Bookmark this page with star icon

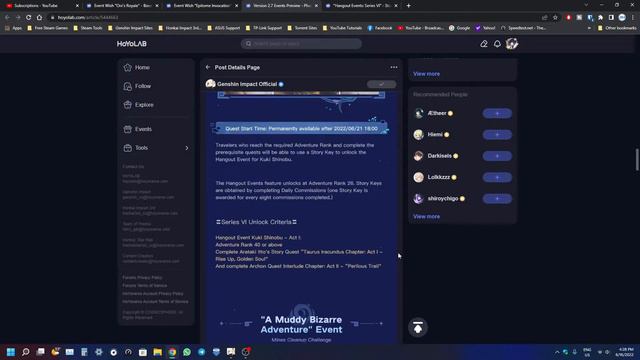click(555, 18)
